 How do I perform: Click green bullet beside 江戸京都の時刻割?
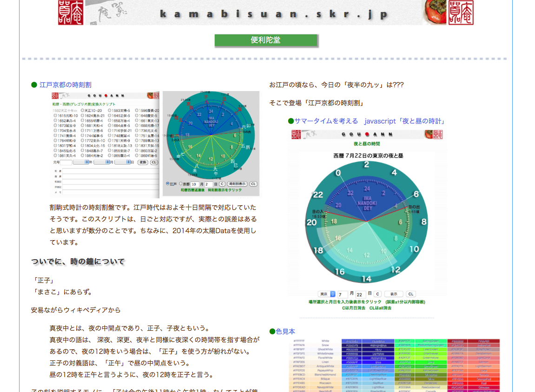point(34,85)
